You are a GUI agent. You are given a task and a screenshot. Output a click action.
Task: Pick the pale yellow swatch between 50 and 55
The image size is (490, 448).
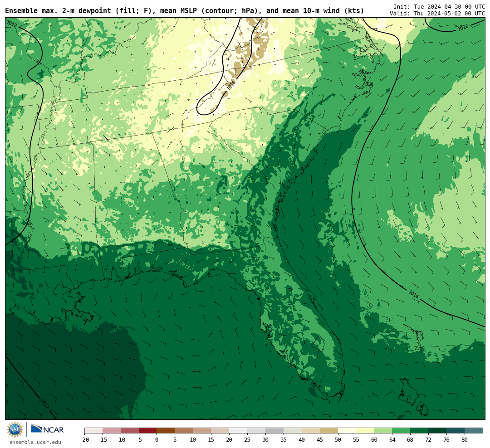point(347,431)
